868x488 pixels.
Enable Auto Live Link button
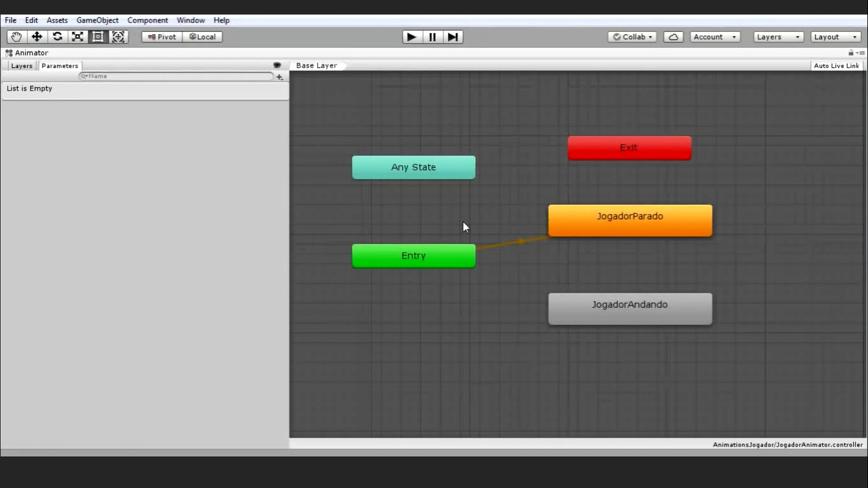pyautogui.click(x=836, y=66)
